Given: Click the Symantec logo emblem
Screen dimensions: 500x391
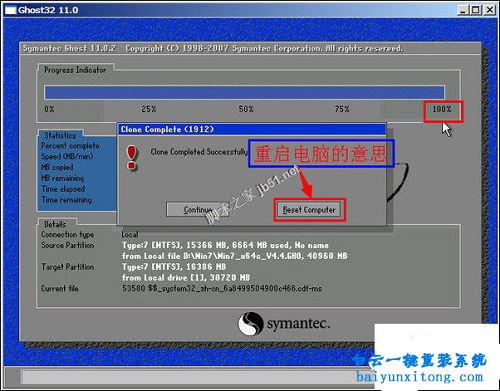Looking at the screenshot, I should (x=251, y=323).
